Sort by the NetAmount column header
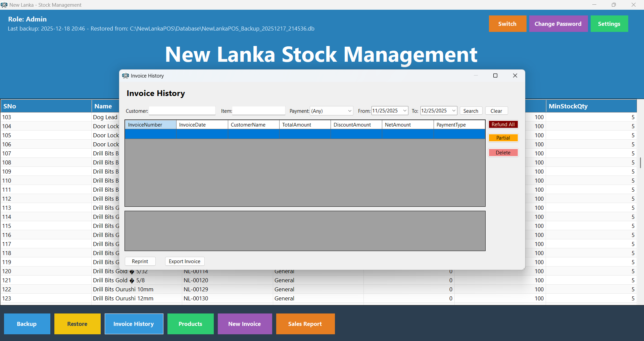This screenshot has height=341, width=644. click(x=407, y=125)
